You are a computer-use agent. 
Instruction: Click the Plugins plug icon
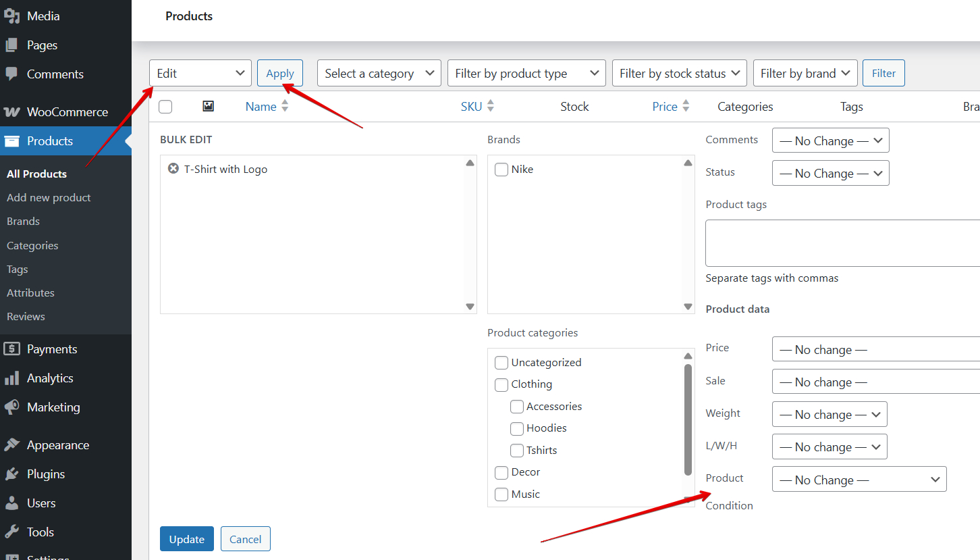(11, 474)
